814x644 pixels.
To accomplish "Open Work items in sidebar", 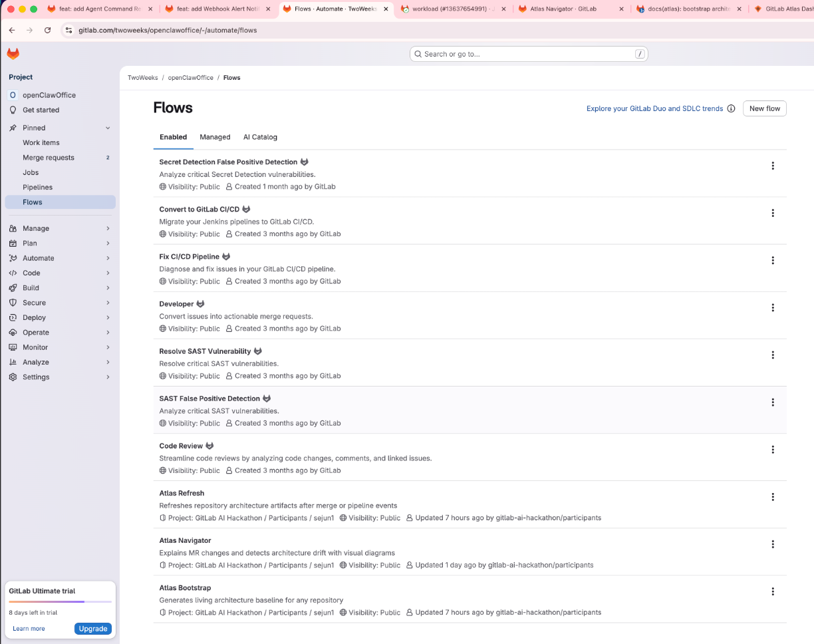I will (60, 142).
